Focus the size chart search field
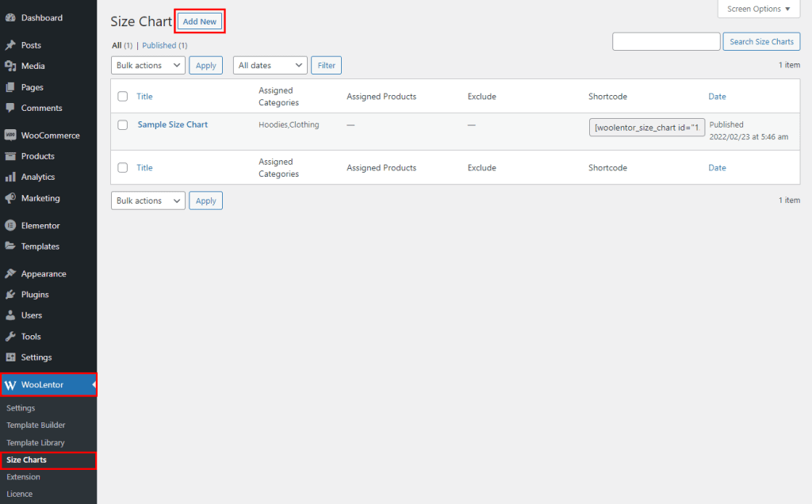 click(x=666, y=41)
